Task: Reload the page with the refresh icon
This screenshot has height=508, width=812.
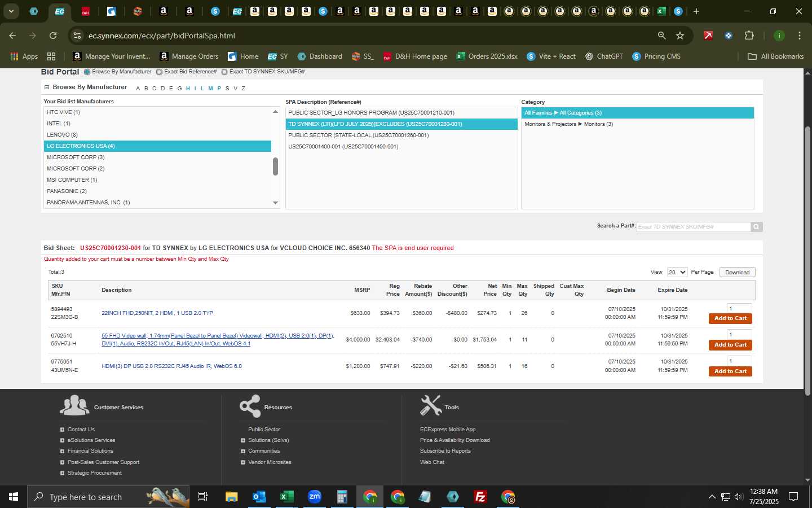Action: (x=53, y=36)
